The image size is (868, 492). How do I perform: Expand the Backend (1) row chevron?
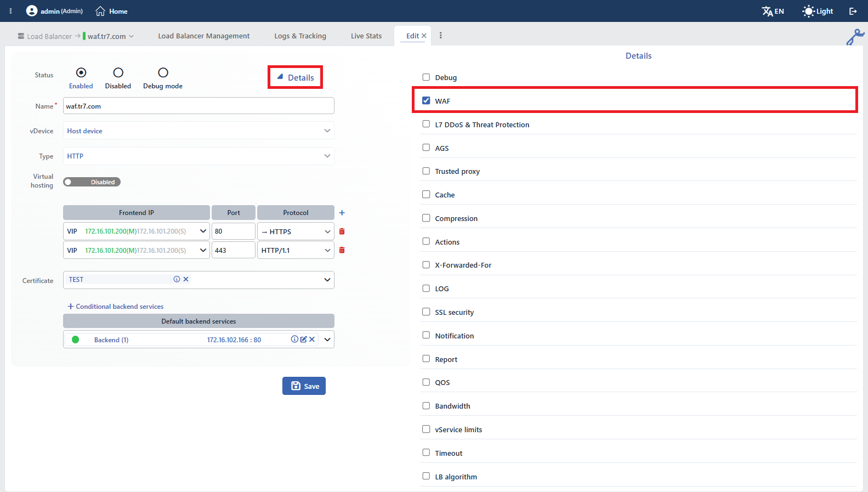point(327,340)
